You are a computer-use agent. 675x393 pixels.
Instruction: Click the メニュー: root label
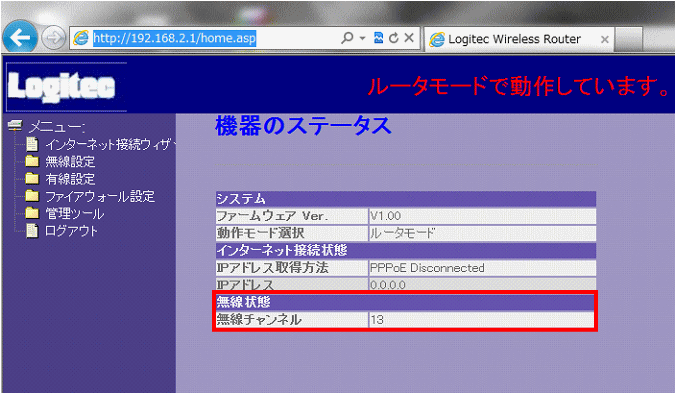click(56, 127)
